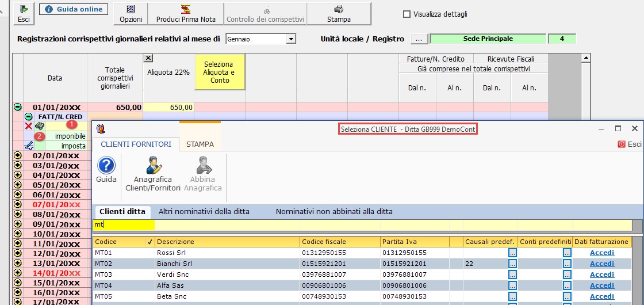Image resolution: width=644 pixels, height=305 pixels.
Task: Click the edit pen icon beside imposta
Action: tap(29, 145)
